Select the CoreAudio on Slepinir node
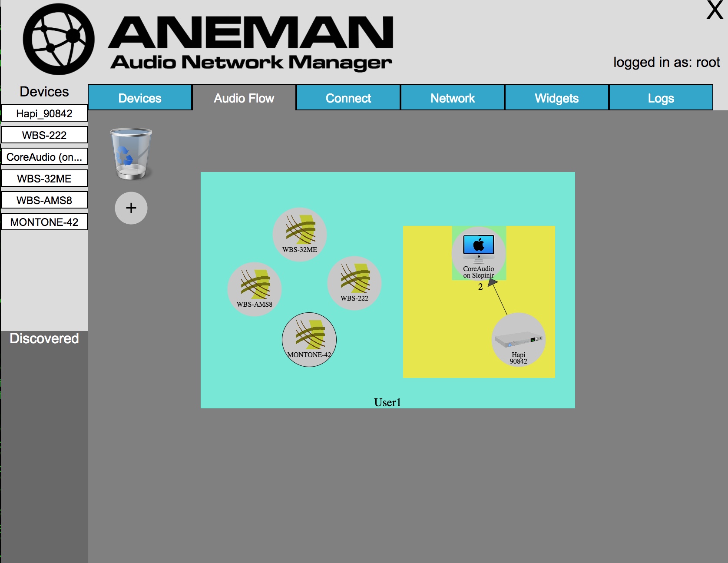 (x=479, y=254)
